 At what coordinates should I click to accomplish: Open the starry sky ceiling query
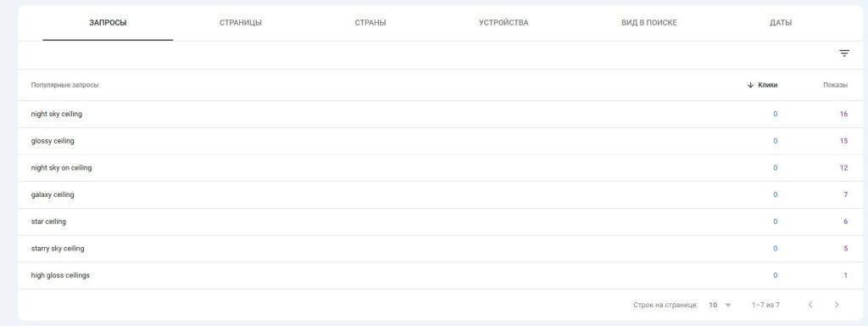(x=440, y=249)
